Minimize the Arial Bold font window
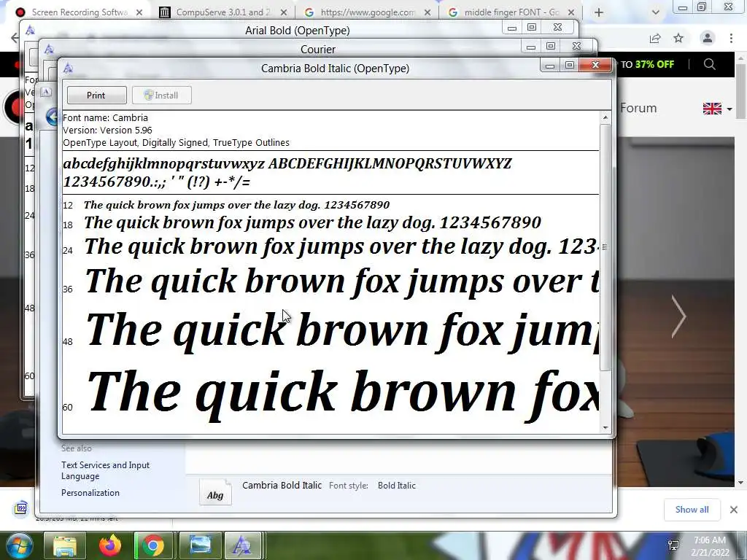Screen dimensions: 747x560 coord(511,28)
